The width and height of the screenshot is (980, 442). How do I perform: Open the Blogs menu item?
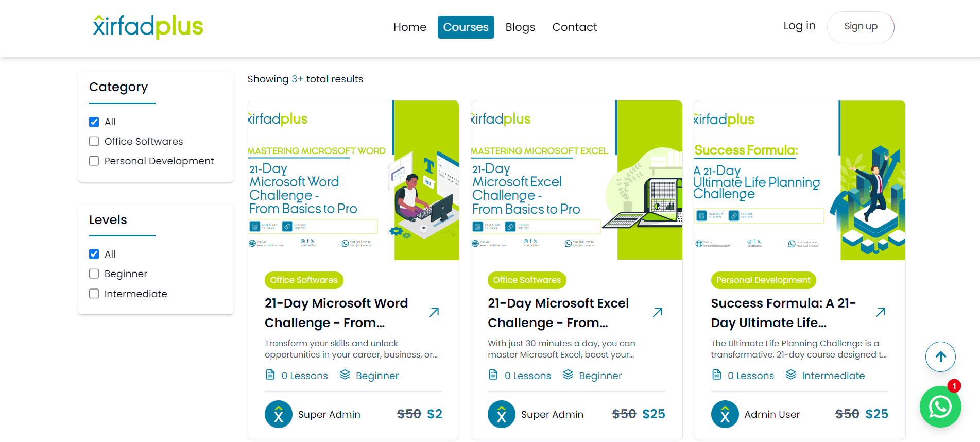[x=520, y=27]
